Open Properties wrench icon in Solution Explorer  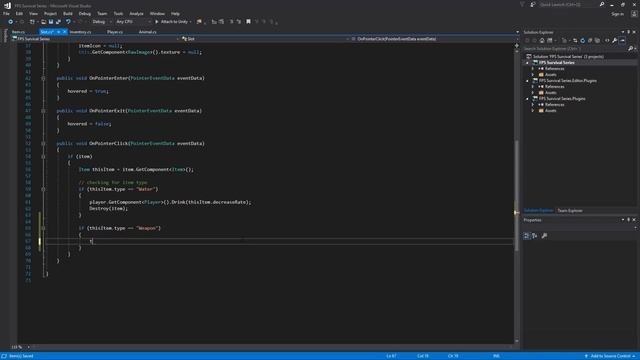coord(615,40)
